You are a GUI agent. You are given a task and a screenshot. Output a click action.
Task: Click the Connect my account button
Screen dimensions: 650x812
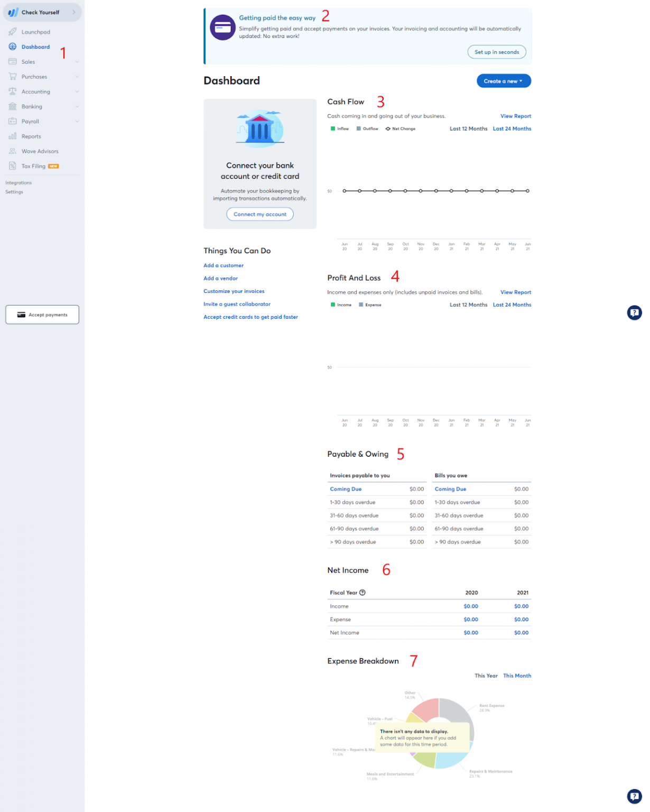[x=259, y=214]
